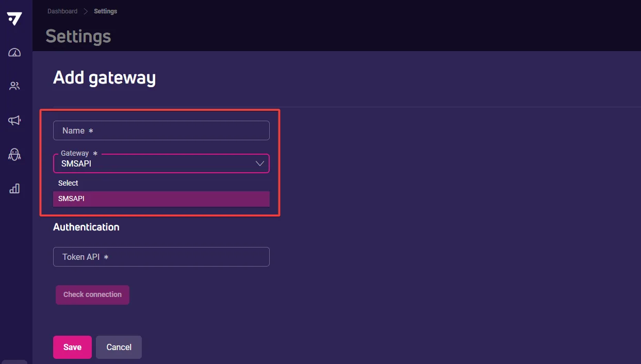Click the Add gateway heading
The image size is (641, 364).
point(105,78)
